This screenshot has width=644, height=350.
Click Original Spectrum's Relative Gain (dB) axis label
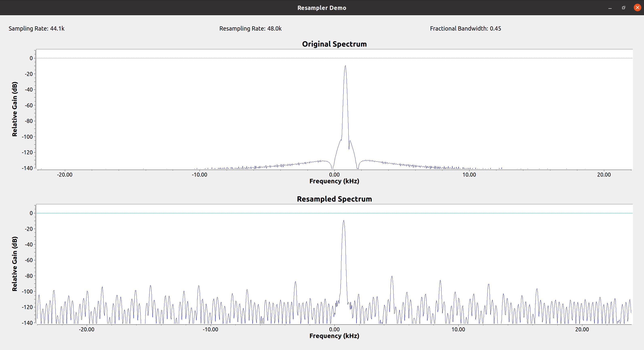coord(15,109)
